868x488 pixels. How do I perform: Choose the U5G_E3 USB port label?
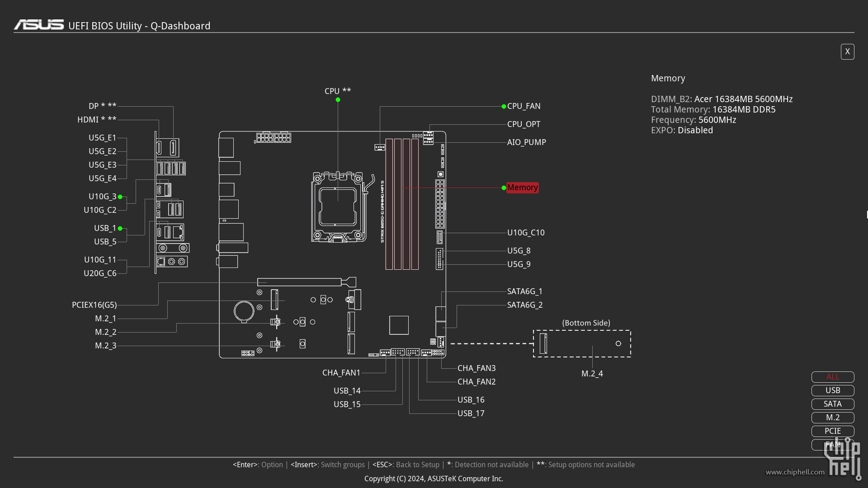click(x=103, y=165)
